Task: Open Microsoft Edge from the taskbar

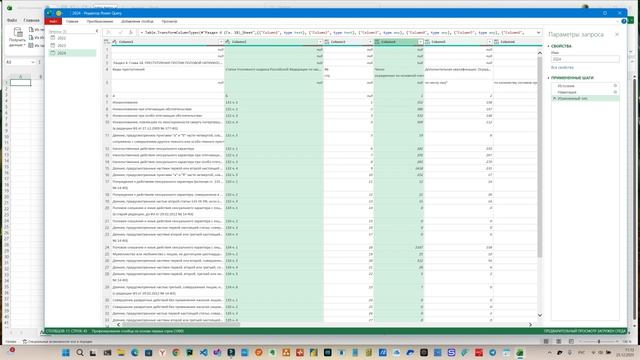Action: tap(135, 353)
